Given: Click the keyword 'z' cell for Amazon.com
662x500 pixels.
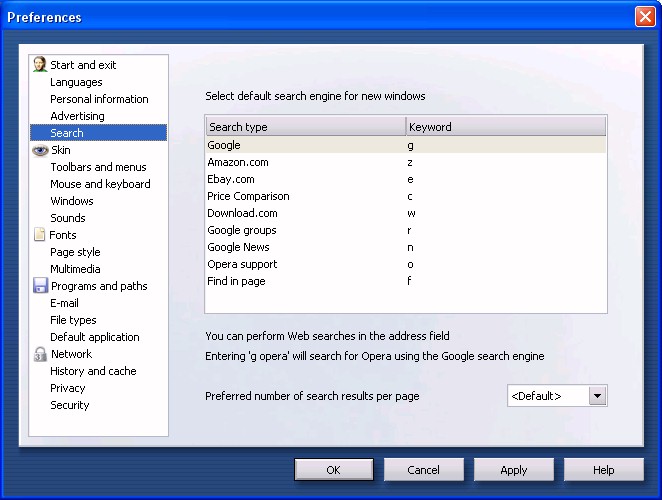Looking at the screenshot, I should pyautogui.click(x=410, y=163).
